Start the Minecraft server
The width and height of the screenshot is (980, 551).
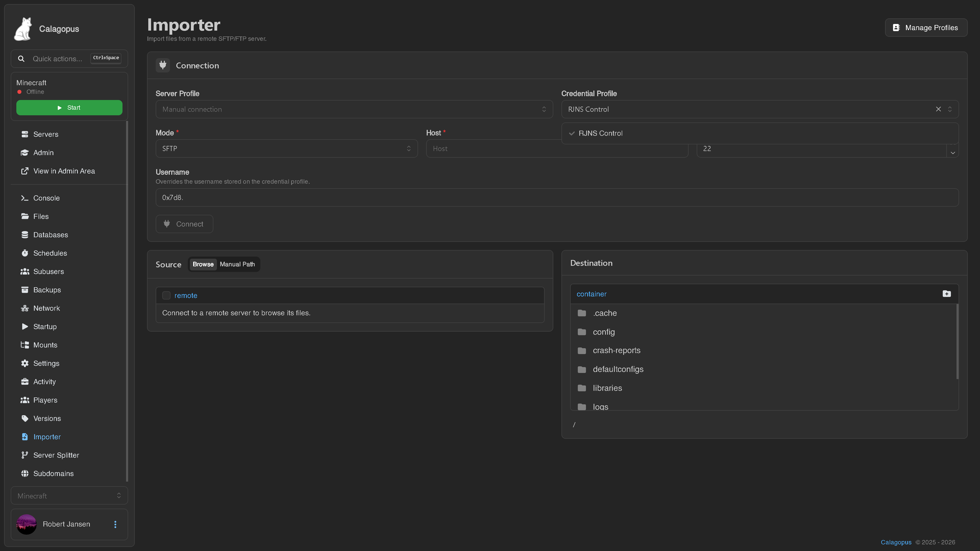(69, 108)
